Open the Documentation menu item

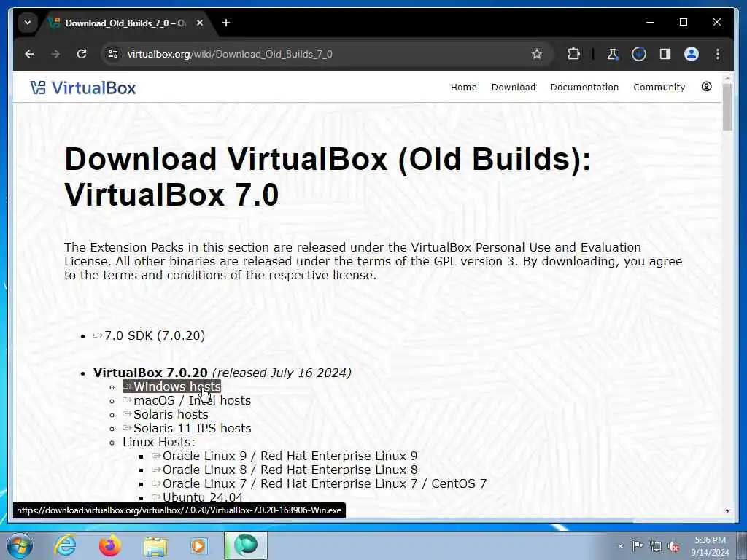coord(584,87)
